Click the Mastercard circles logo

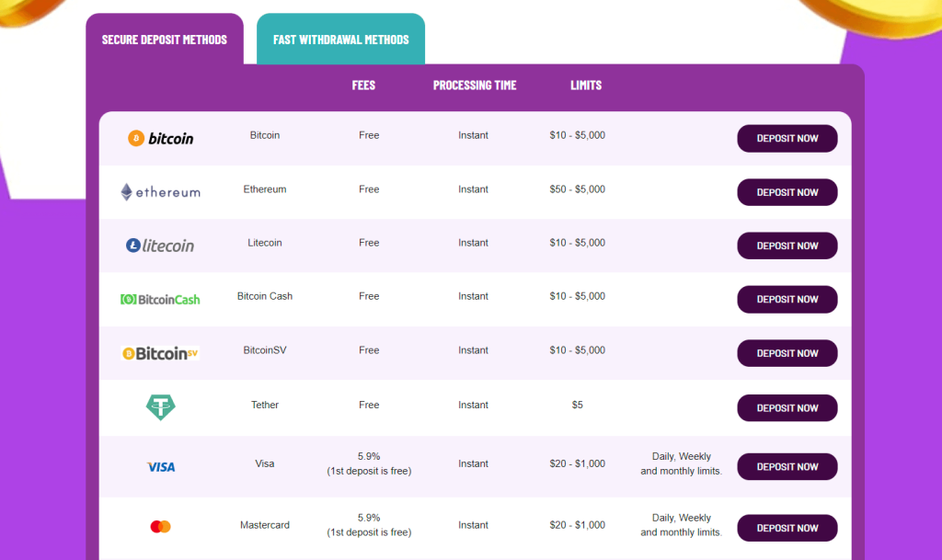point(160,526)
